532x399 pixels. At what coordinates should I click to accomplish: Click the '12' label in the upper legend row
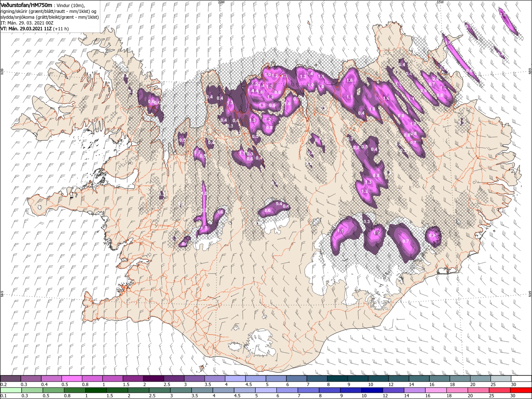392,384
